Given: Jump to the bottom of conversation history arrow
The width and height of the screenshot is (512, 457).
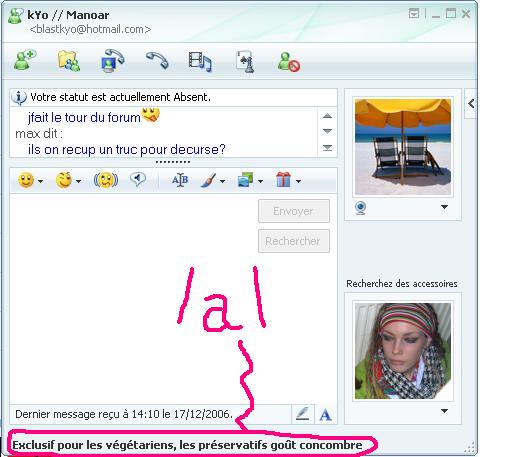Looking at the screenshot, I should [x=327, y=147].
